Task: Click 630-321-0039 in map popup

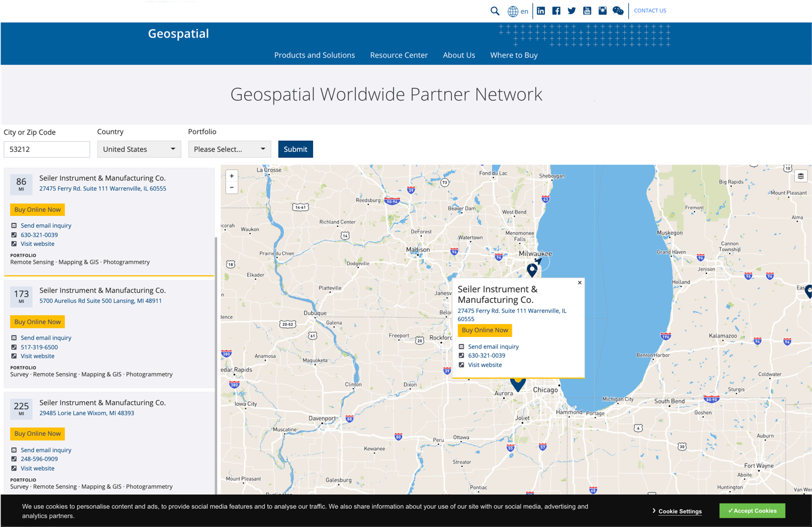Action: pos(487,355)
